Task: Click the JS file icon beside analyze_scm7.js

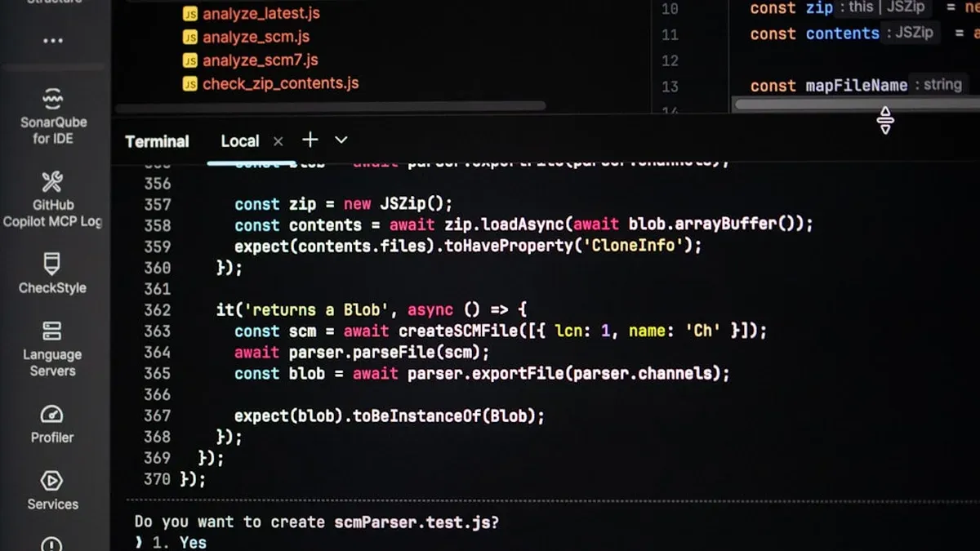Action: tap(190, 60)
